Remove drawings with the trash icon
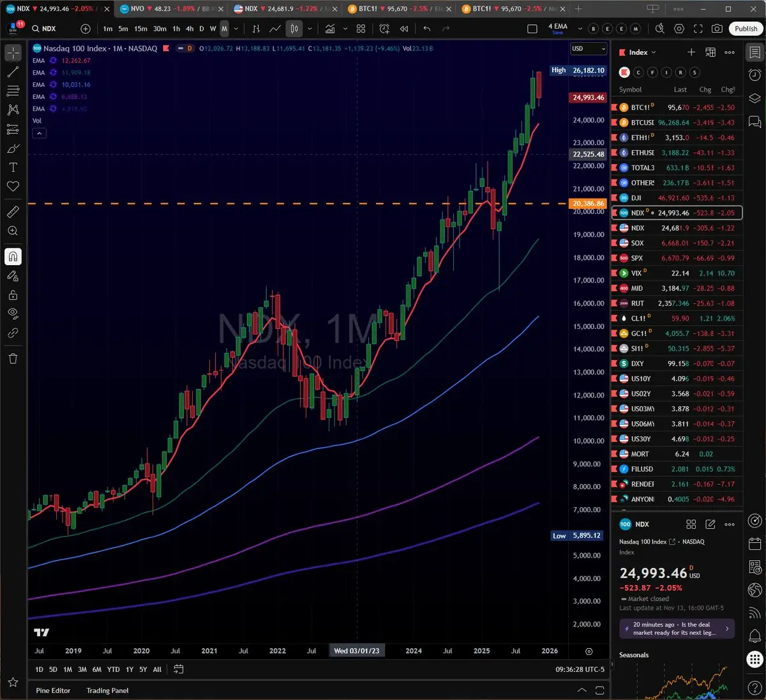 pos(13,358)
